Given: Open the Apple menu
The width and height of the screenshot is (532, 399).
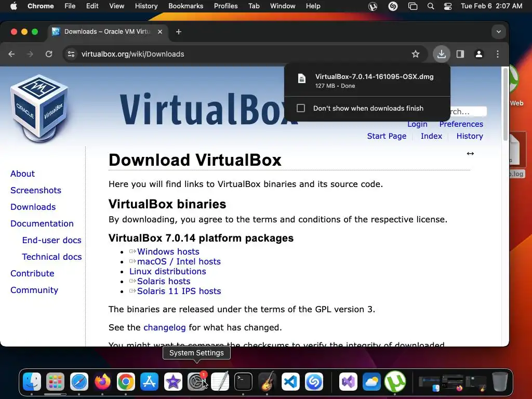Looking at the screenshot, I should coord(14,6).
